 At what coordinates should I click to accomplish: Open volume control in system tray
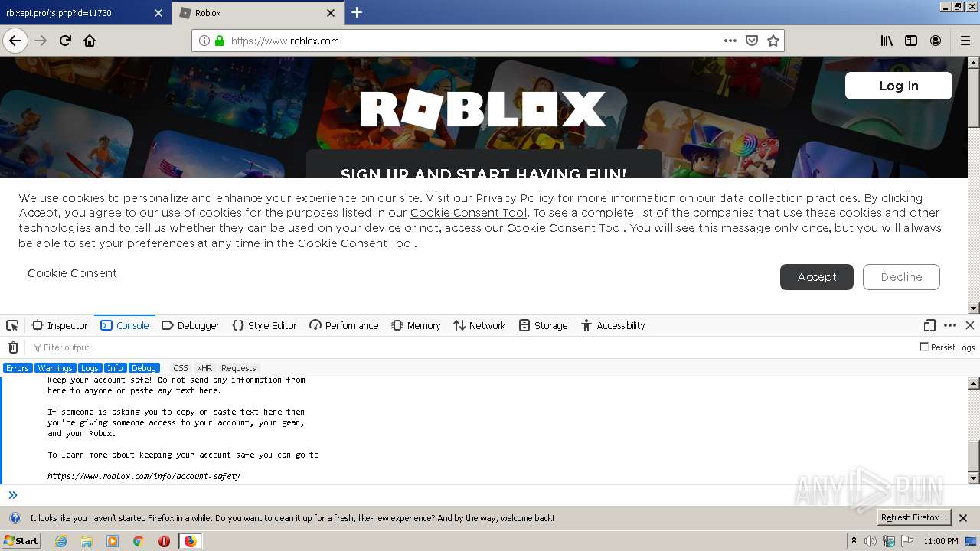(871, 541)
